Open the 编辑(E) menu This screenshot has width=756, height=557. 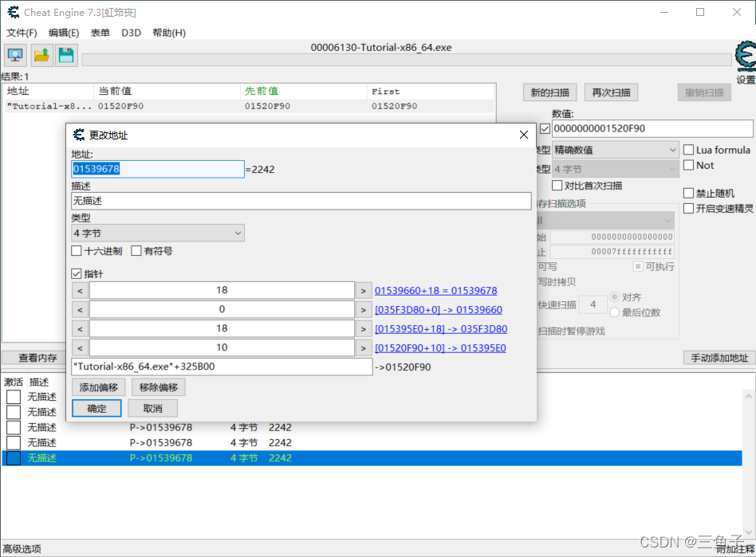click(64, 33)
